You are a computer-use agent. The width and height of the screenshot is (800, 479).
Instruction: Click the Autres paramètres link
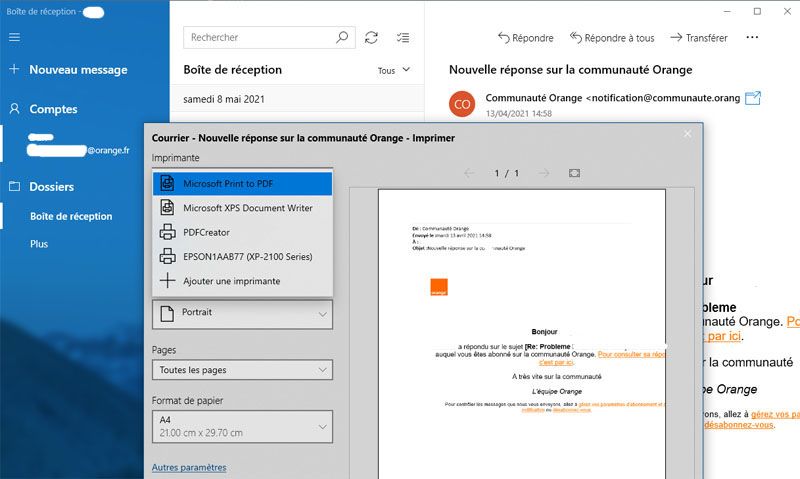[189, 467]
